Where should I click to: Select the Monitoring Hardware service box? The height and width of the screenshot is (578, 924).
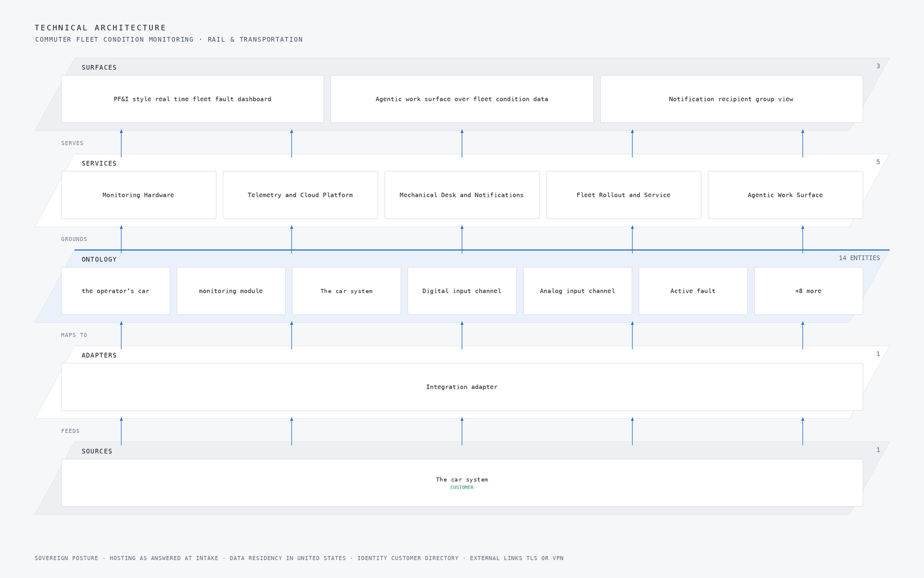[139, 195]
